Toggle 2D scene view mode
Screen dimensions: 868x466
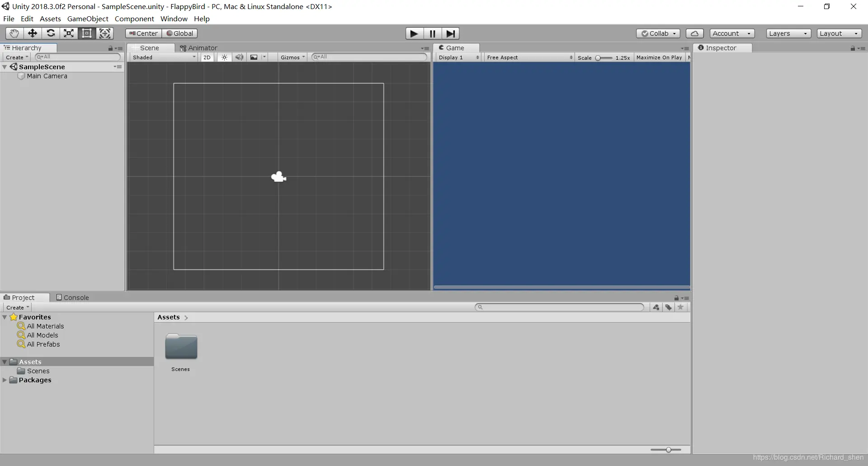207,57
